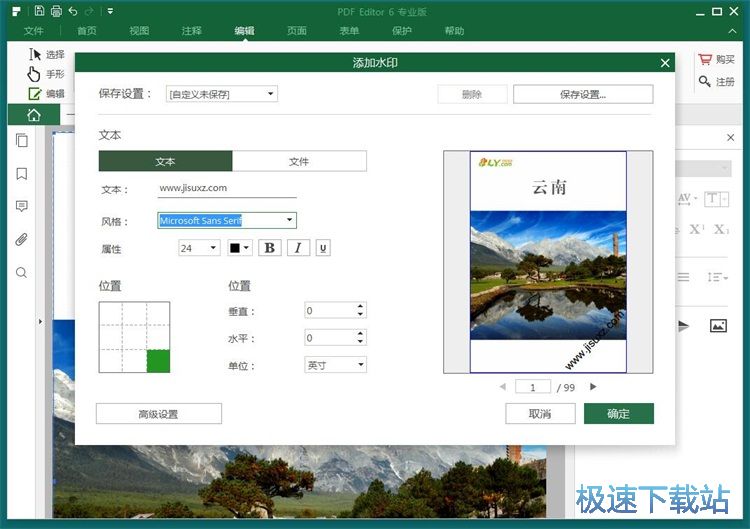Click the 确定 button
The image size is (750, 529).
[619, 413]
